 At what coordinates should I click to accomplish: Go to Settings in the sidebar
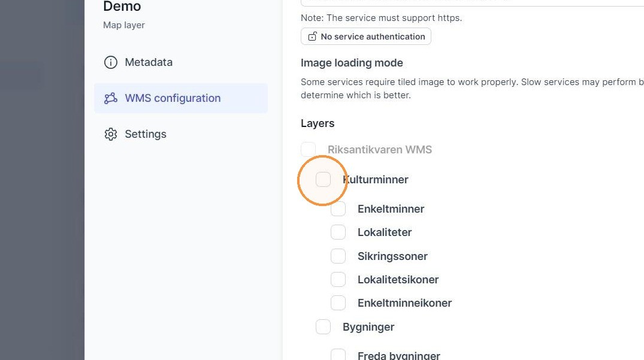pyautogui.click(x=181, y=134)
